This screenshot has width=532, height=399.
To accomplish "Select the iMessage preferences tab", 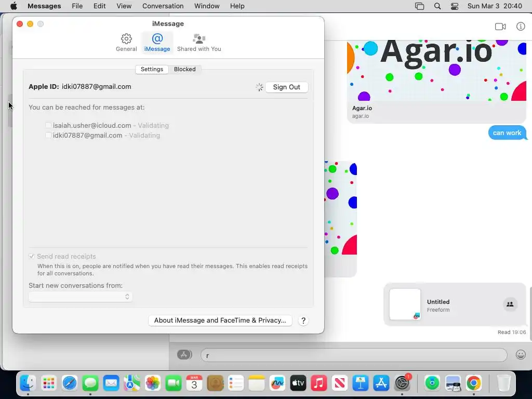I will (x=157, y=43).
